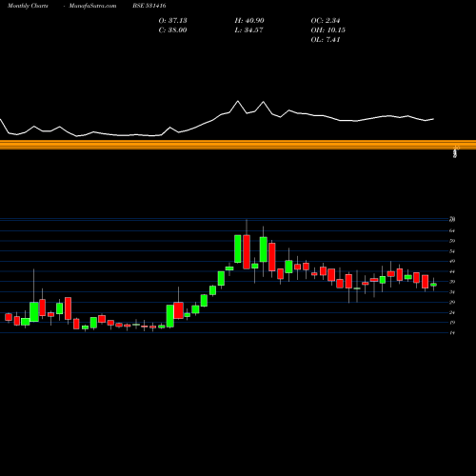Click the 'BSE 531416' symbol label

coord(149,6)
